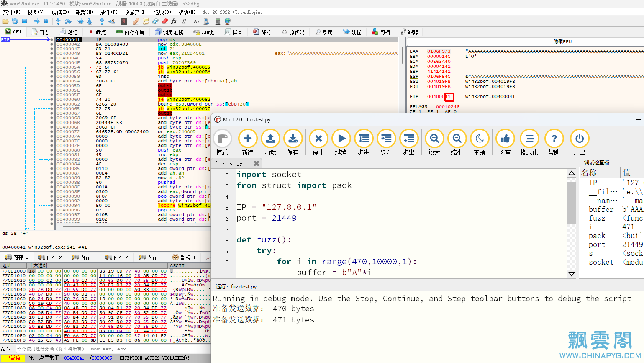644x363 pixels.
Task: Stop the debug session with 停止
Action: [x=318, y=143]
